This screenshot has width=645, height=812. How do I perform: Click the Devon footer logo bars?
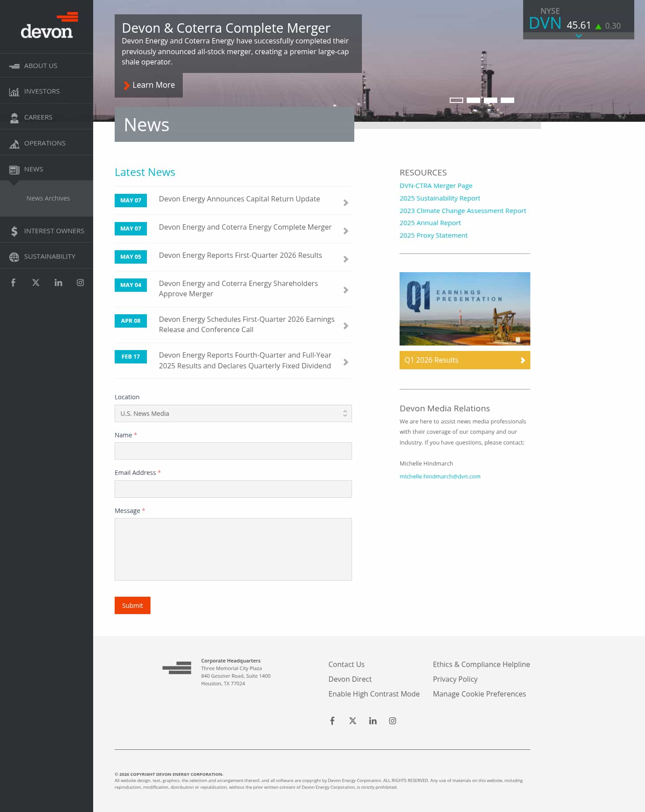point(177,668)
